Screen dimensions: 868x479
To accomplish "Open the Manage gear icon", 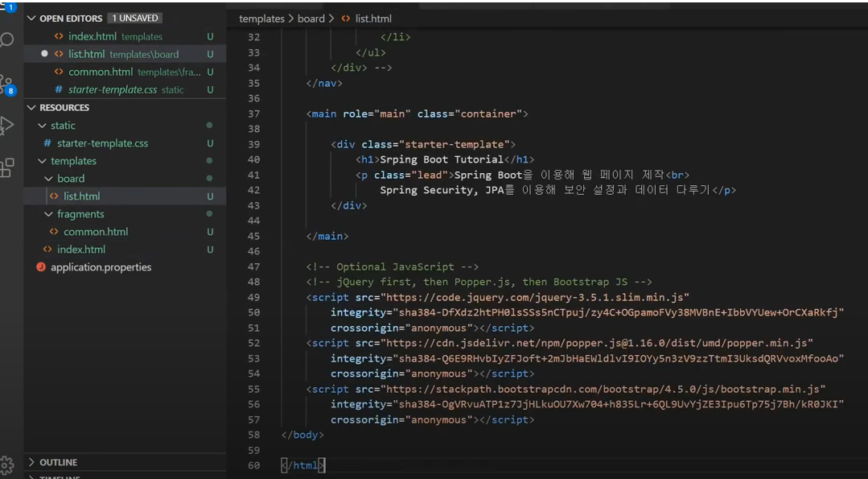I will pyautogui.click(x=6, y=465).
